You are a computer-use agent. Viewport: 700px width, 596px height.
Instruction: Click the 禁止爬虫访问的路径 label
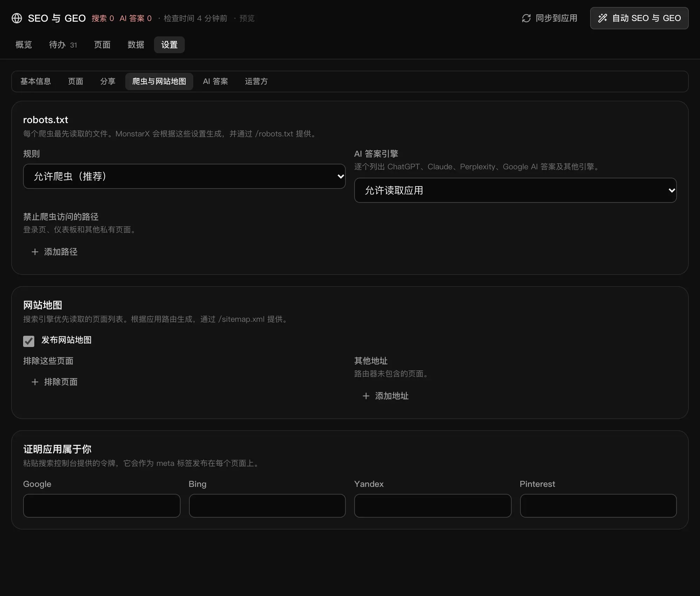(x=61, y=217)
